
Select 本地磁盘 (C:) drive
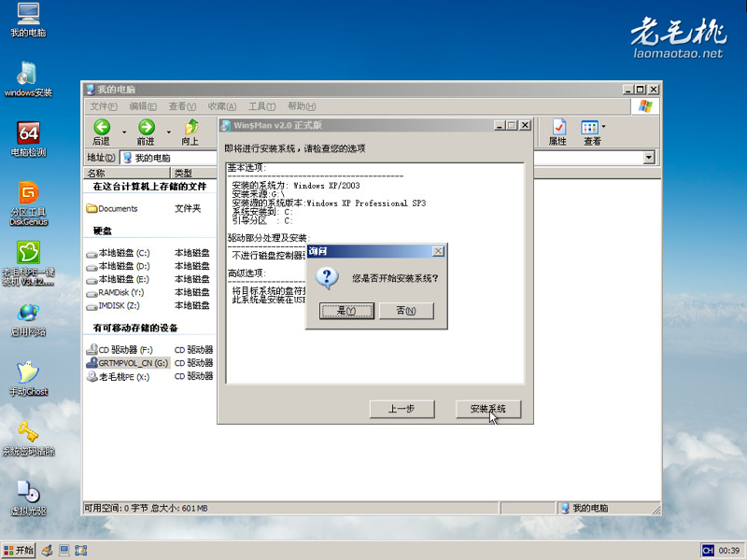tap(119, 253)
